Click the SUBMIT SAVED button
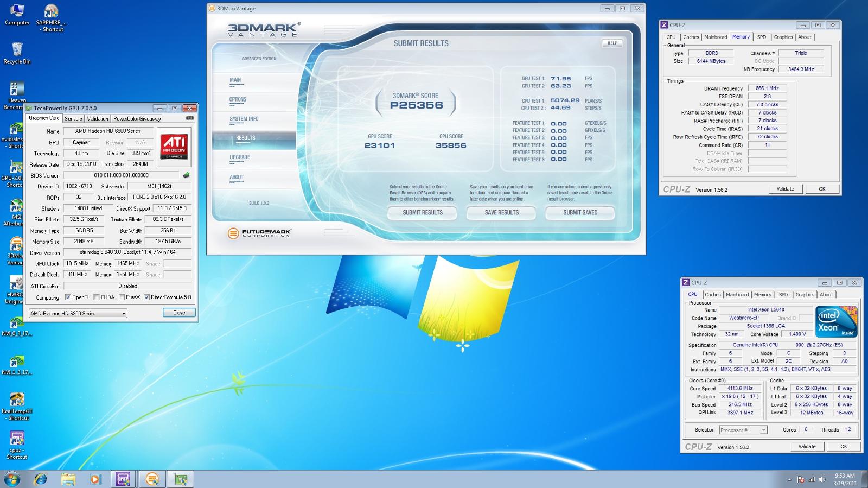Screen dimensions: 868x488 click(580, 213)
